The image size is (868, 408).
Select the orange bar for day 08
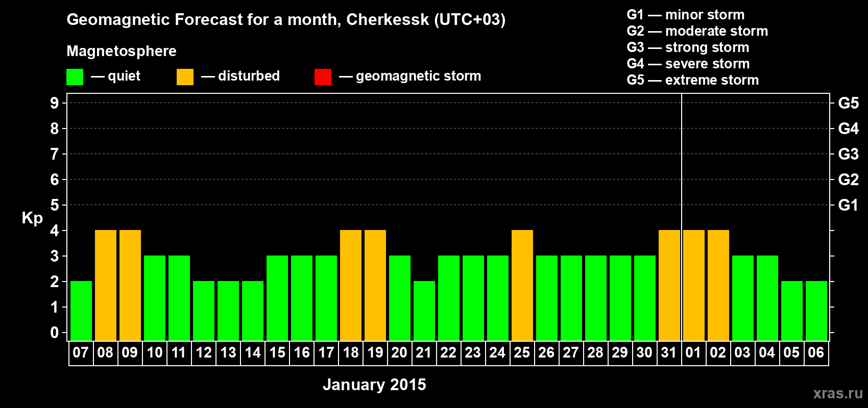pos(106,285)
